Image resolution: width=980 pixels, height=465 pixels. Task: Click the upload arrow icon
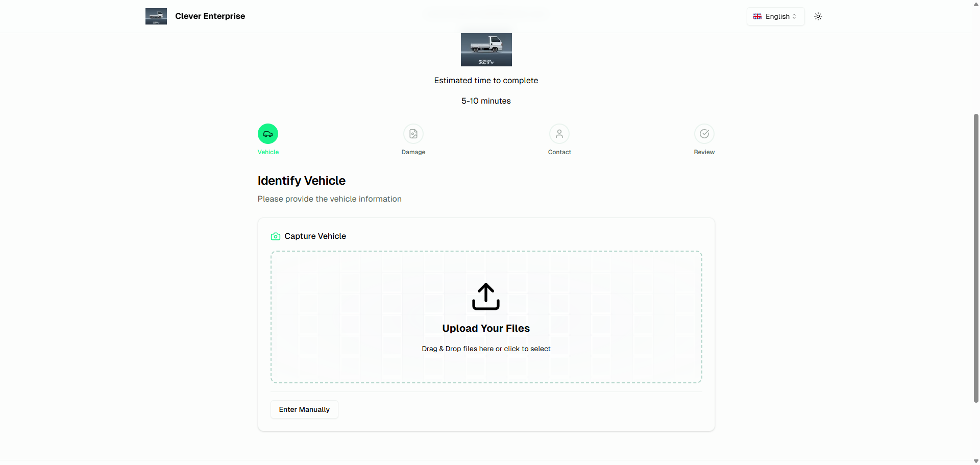pyautogui.click(x=485, y=297)
